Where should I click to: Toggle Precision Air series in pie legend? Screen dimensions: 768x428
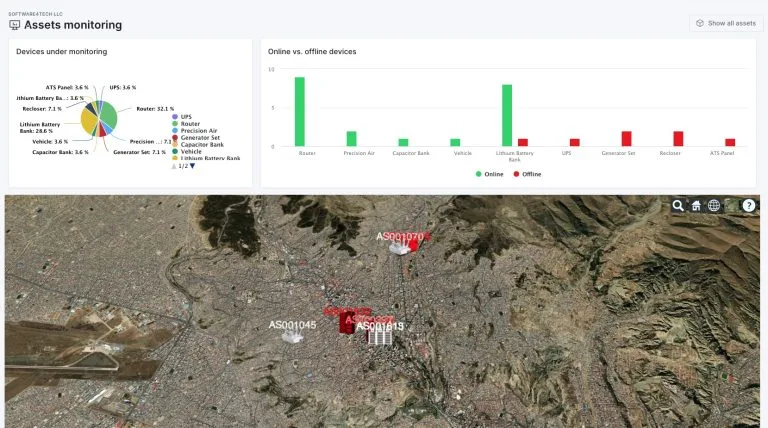pyautogui.click(x=194, y=131)
